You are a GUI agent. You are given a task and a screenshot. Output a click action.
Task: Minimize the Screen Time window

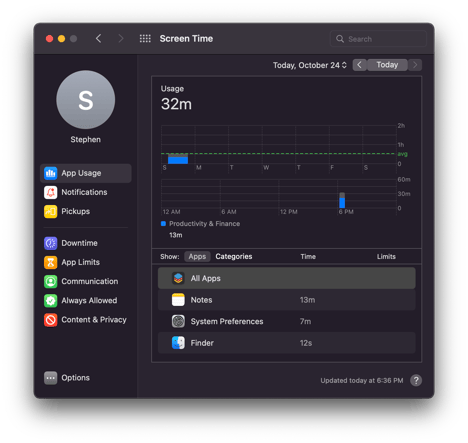pyautogui.click(x=61, y=39)
